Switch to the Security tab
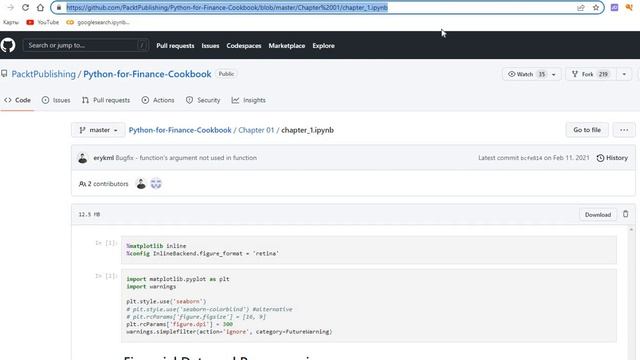640x360 pixels. click(203, 100)
